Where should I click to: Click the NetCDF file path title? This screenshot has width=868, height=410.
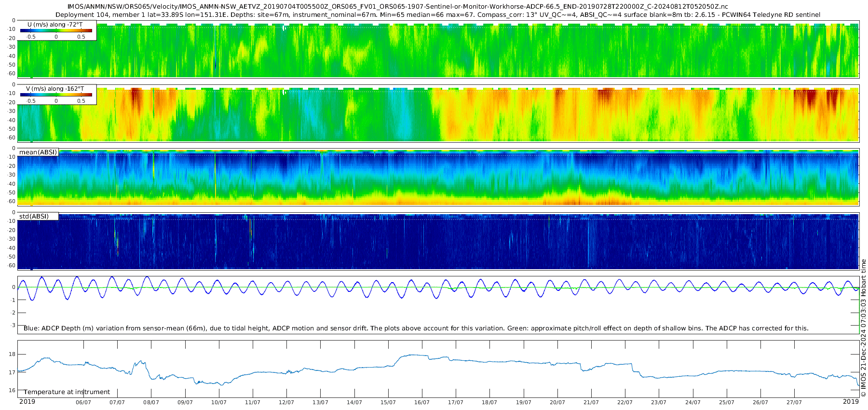click(398, 7)
